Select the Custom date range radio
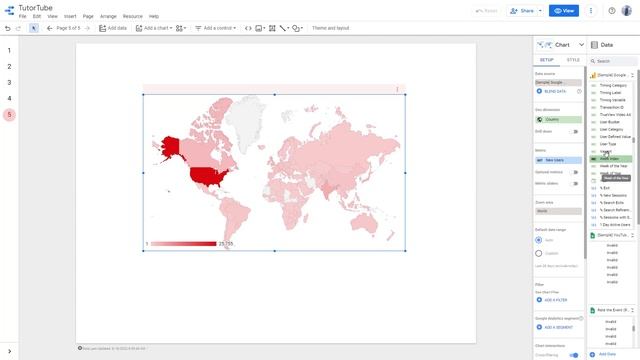This screenshot has width=640, height=360. [x=539, y=253]
